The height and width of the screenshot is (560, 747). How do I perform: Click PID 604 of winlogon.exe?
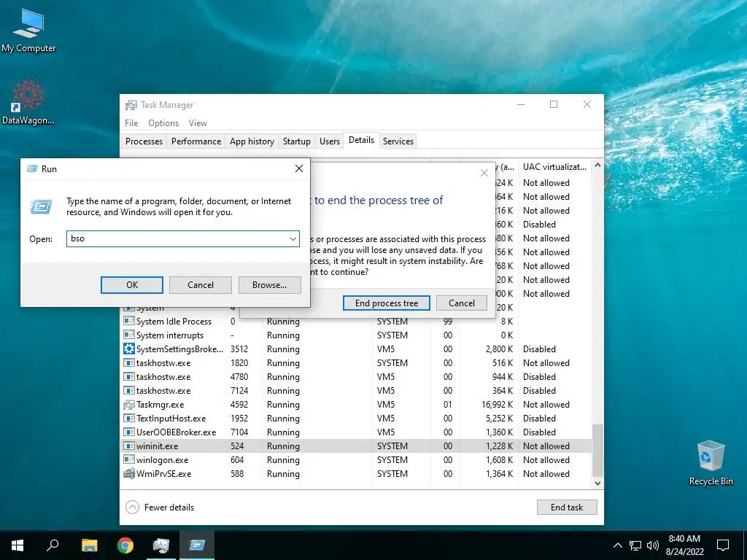pos(237,460)
